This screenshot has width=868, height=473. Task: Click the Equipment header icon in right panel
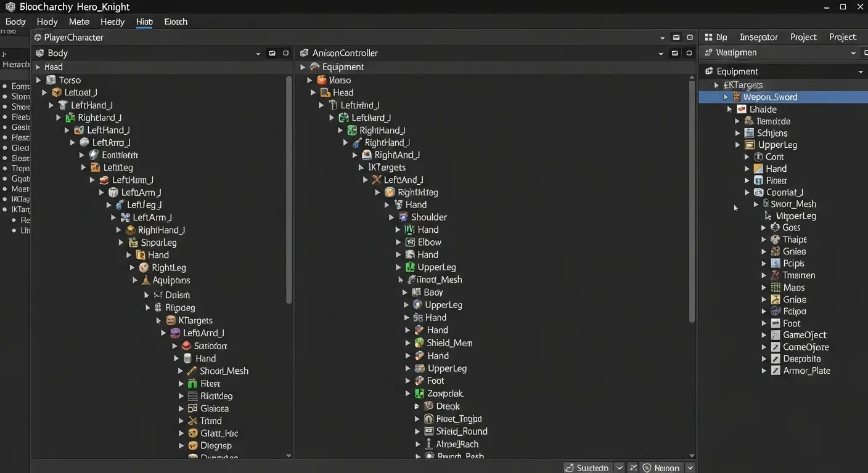click(x=710, y=71)
